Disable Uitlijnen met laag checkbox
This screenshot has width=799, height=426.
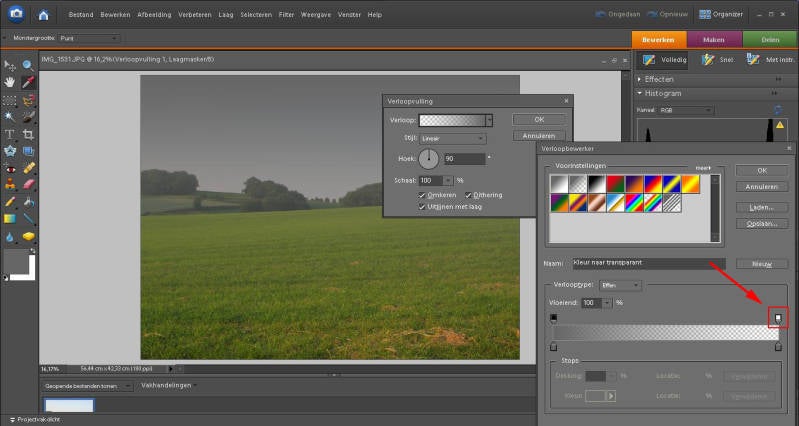tap(423, 206)
